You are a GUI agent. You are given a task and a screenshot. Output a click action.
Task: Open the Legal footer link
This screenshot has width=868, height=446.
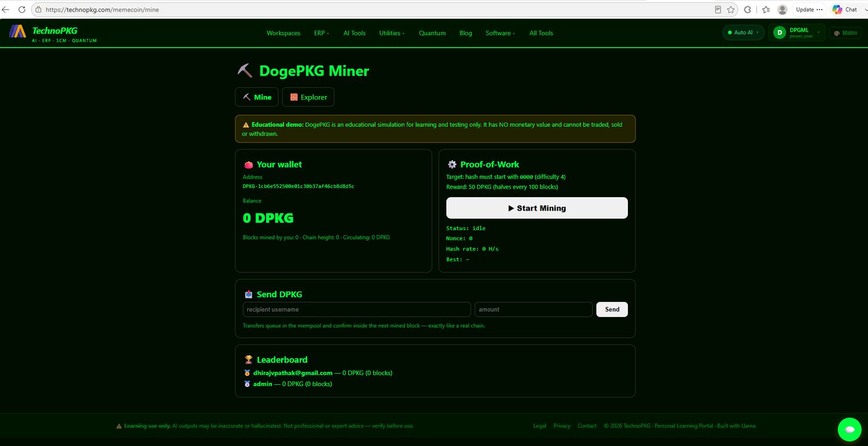tap(540, 426)
